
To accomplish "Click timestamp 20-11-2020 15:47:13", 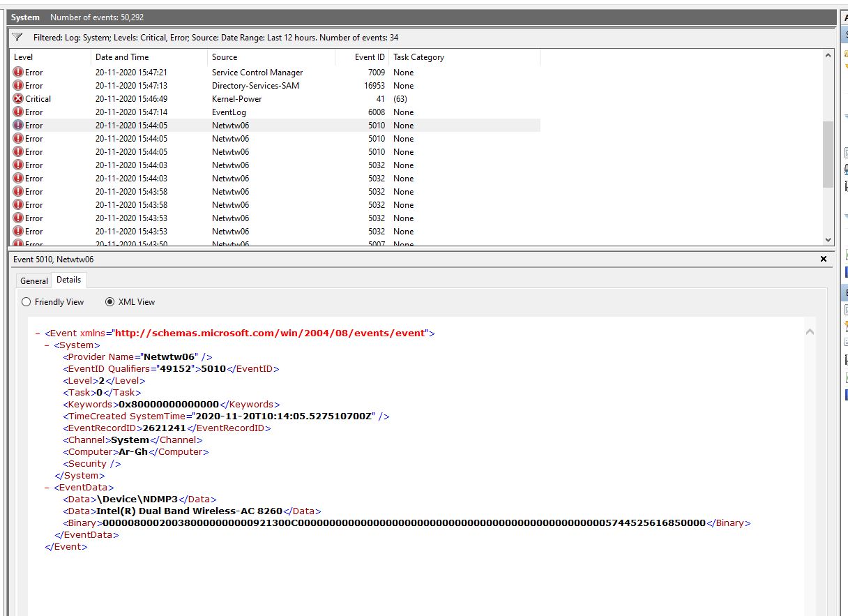I will pyautogui.click(x=131, y=86).
